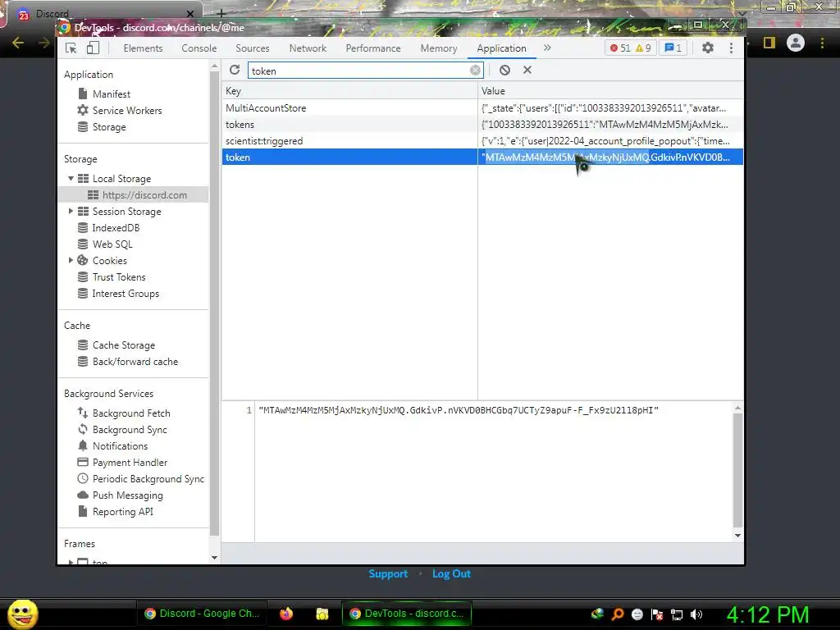Expand the Cookies tree arrow

[71, 260]
